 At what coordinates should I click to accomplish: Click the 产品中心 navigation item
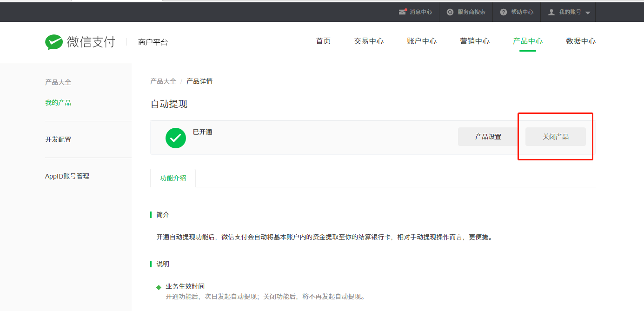(x=528, y=41)
